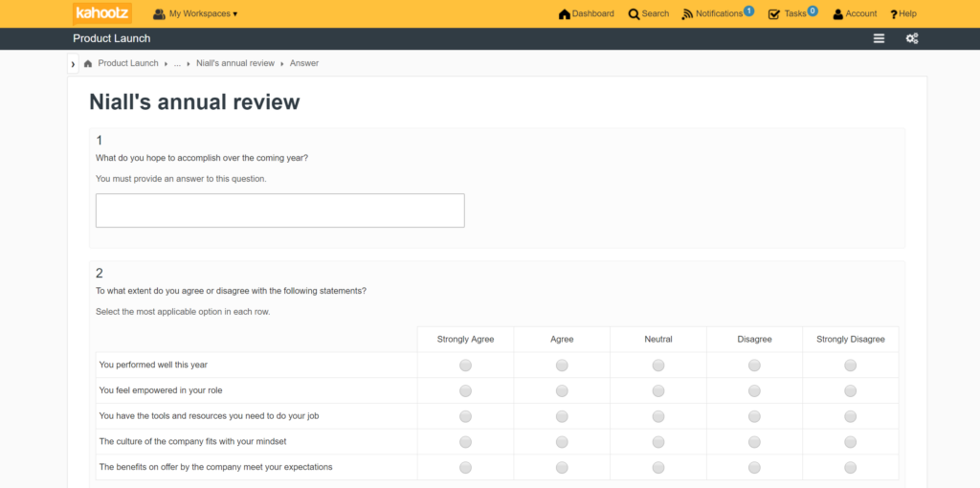The image size is (980, 488).
Task: Expand the left sidebar chevron
Action: (x=73, y=64)
